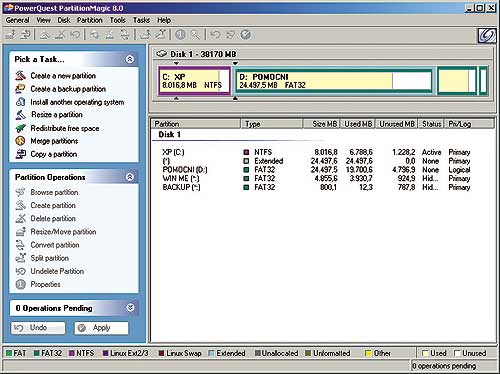Click the Create partition toolbar icon

click(x=45, y=35)
